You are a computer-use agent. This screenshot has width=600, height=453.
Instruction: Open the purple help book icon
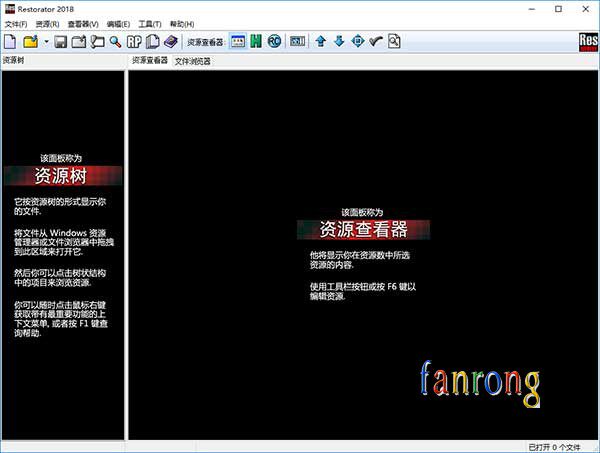(x=171, y=41)
